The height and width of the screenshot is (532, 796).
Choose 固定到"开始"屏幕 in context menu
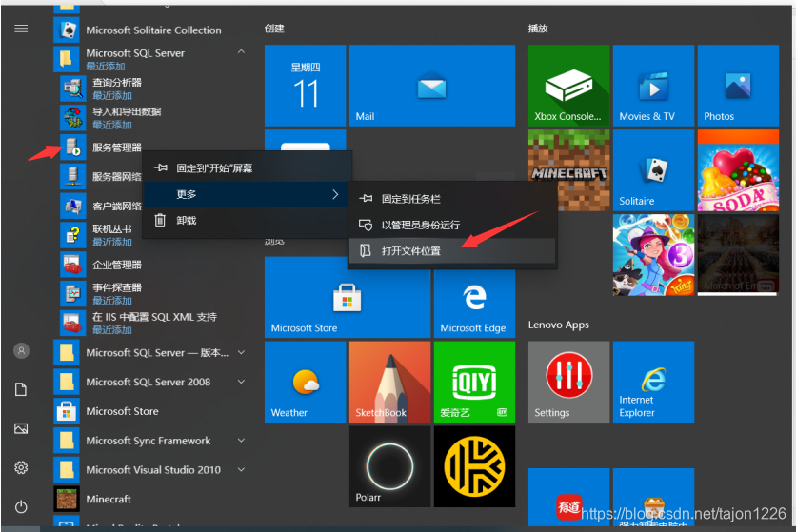[x=248, y=168]
